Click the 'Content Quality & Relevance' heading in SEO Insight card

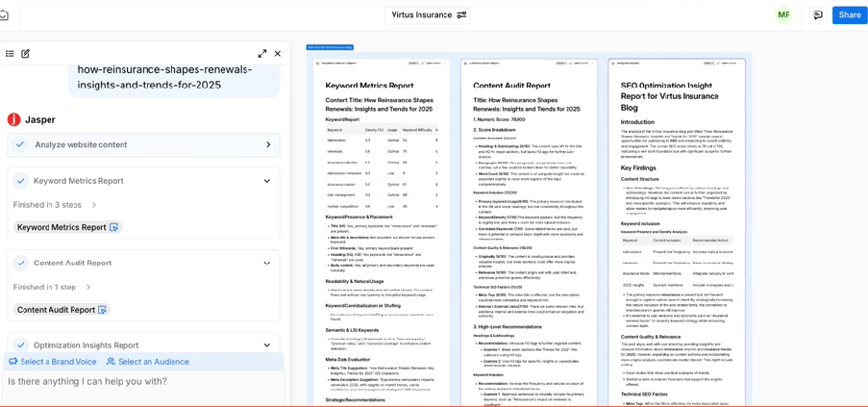(x=651, y=337)
